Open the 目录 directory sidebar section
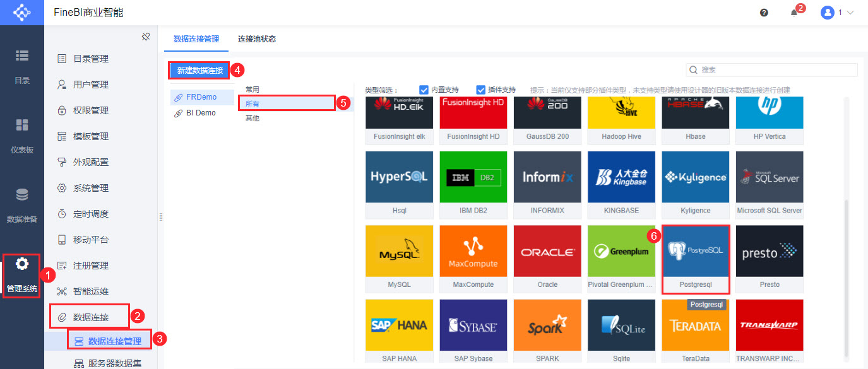This screenshot has width=868, height=369. pos(22,66)
